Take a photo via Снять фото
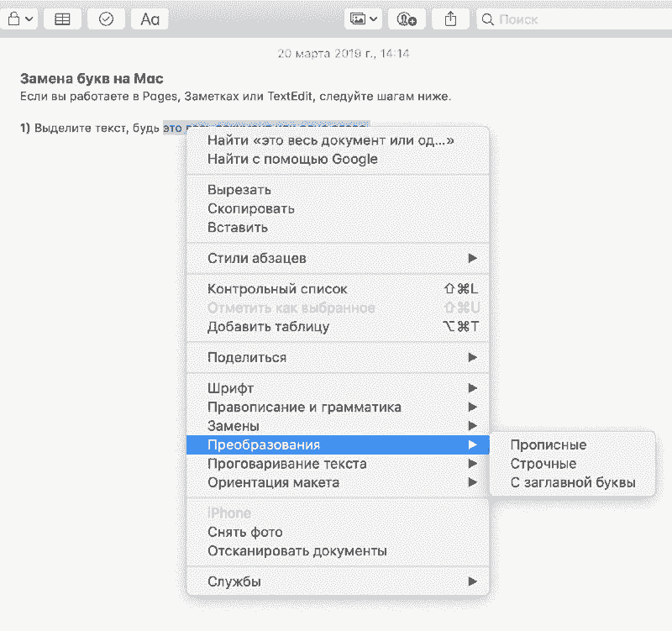The image size is (672, 631). pos(244,532)
